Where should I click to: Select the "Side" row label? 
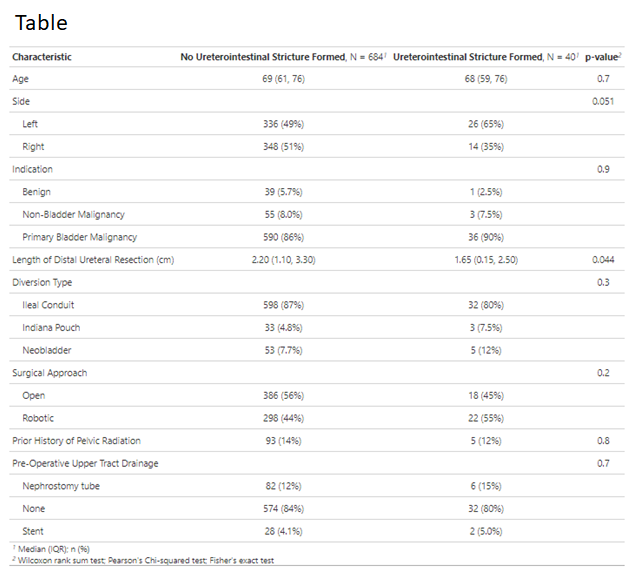coord(21,102)
